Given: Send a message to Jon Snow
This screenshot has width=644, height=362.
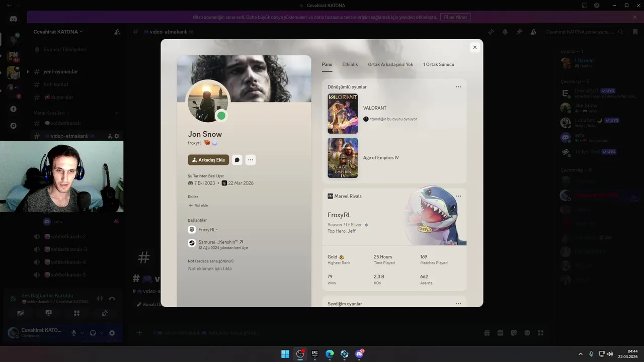Looking at the screenshot, I should pos(237,160).
